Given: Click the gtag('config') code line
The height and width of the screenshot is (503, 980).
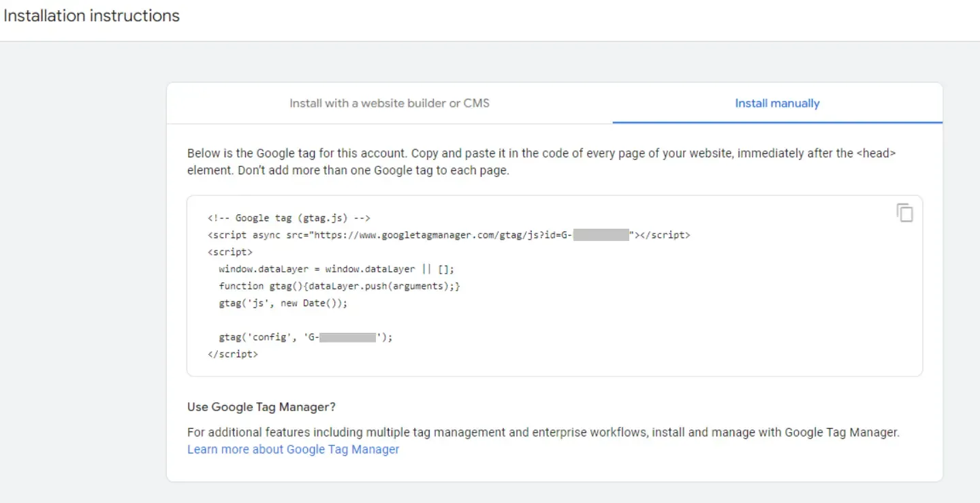Looking at the screenshot, I should click(x=306, y=337).
